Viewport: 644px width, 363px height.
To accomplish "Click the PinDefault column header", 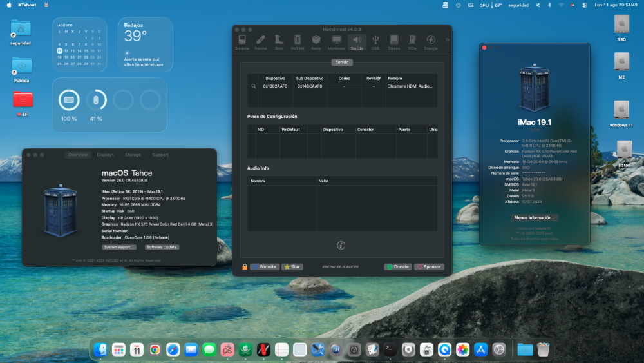I will click(291, 130).
